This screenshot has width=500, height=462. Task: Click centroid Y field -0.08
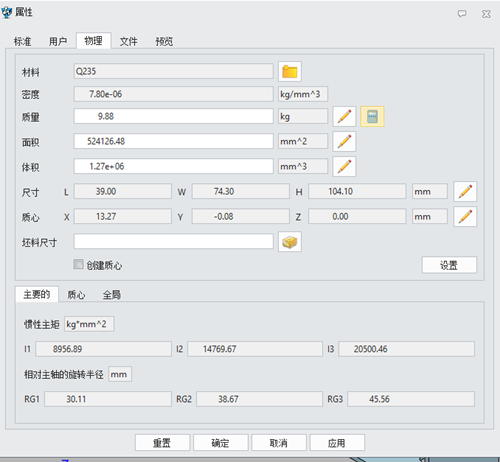tap(240, 216)
